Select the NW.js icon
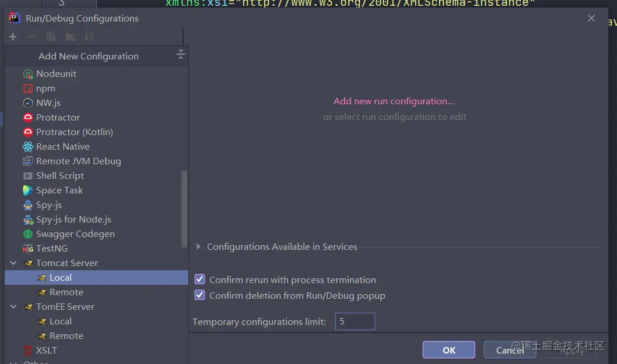This screenshot has height=364, width=617. pyautogui.click(x=28, y=103)
